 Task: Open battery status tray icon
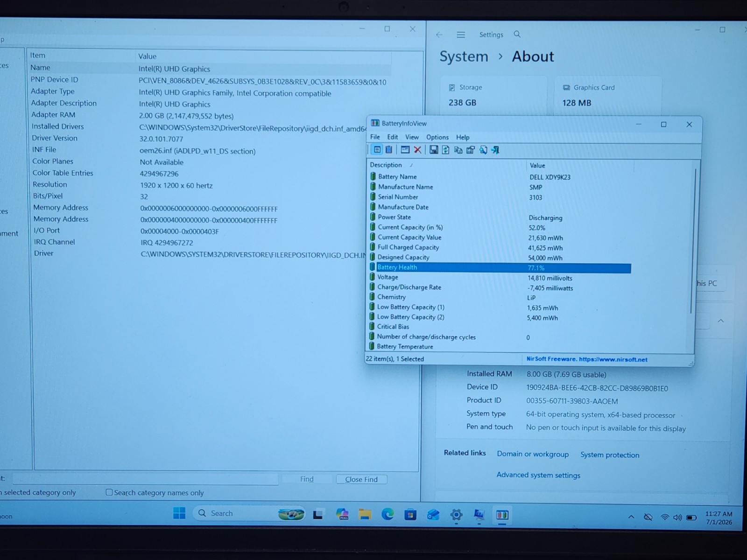point(691,517)
